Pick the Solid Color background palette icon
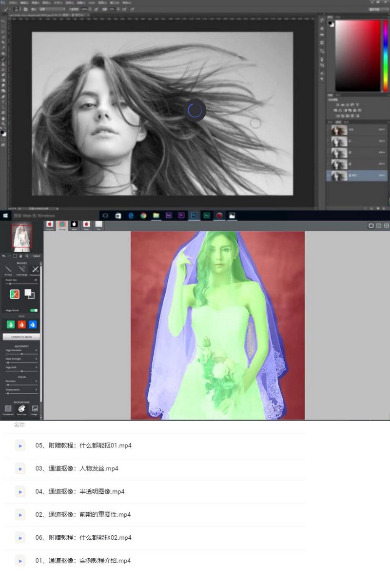390x588 pixels. pos(21,409)
